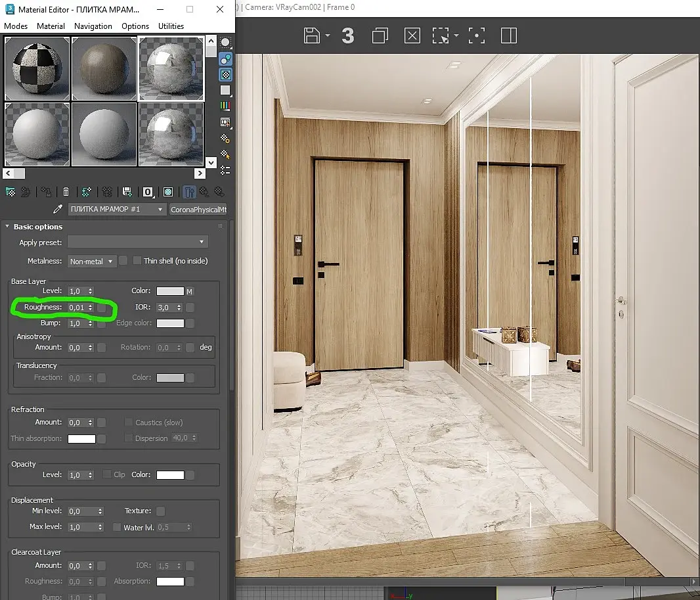Image resolution: width=700 pixels, height=600 pixels.
Task: Click the Thin absorption color swatch
Action: (81, 439)
